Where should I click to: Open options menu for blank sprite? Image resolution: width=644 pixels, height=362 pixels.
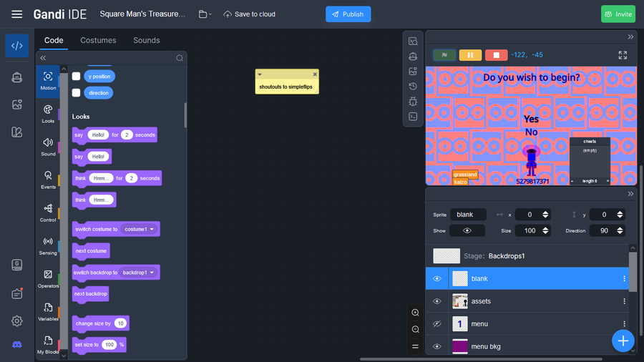tap(624, 279)
